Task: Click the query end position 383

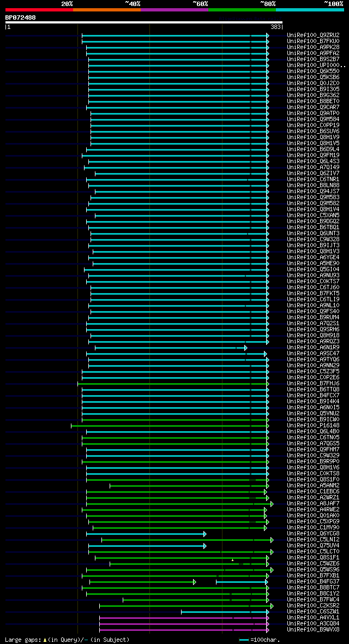Action: point(275,27)
